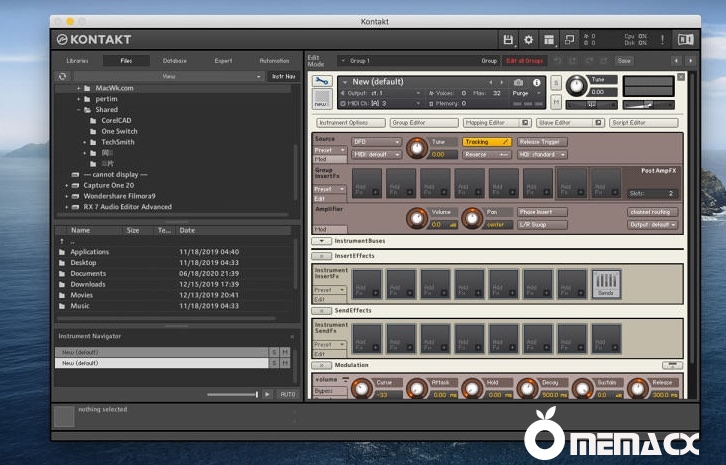The image size is (726, 465).
Task: Click the undo arrow in the edit bar
Action: click(x=557, y=61)
